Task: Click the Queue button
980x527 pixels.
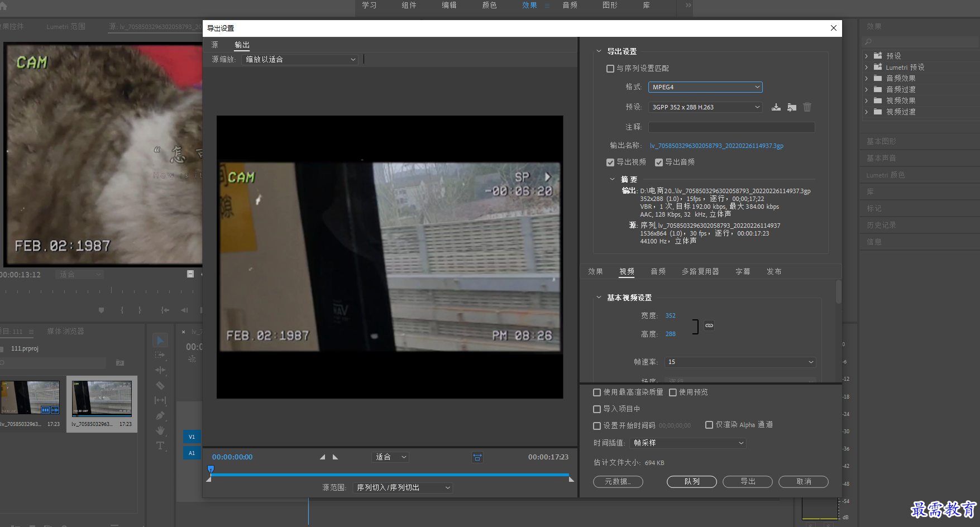Action: click(692, 482)
